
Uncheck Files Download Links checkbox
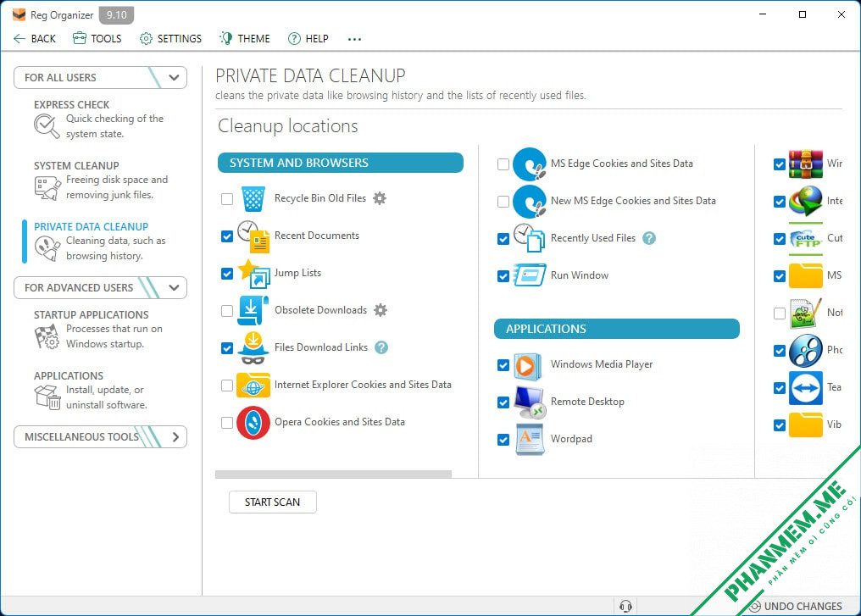(x=227, y=348)
